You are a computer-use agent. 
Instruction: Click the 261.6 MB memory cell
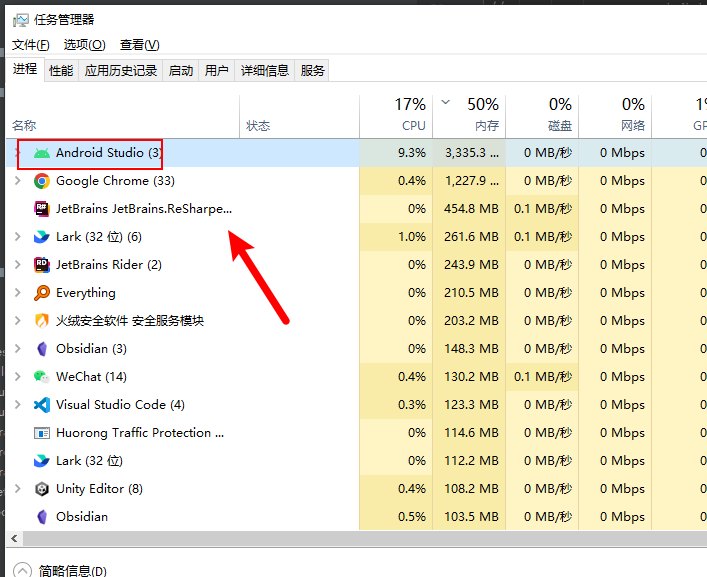click(x=471, y=237)
